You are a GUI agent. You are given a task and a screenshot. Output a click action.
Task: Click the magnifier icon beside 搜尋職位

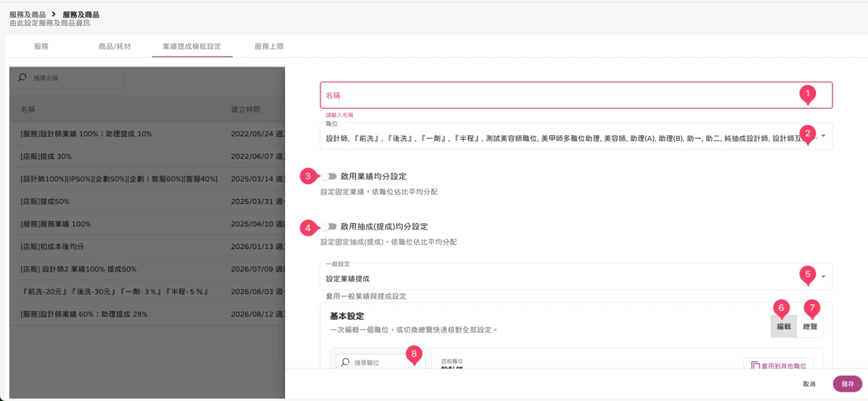coord(345,362)
